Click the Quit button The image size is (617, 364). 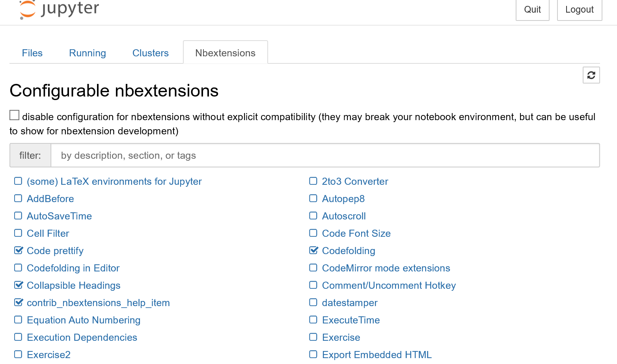click(x=532, y=9)
